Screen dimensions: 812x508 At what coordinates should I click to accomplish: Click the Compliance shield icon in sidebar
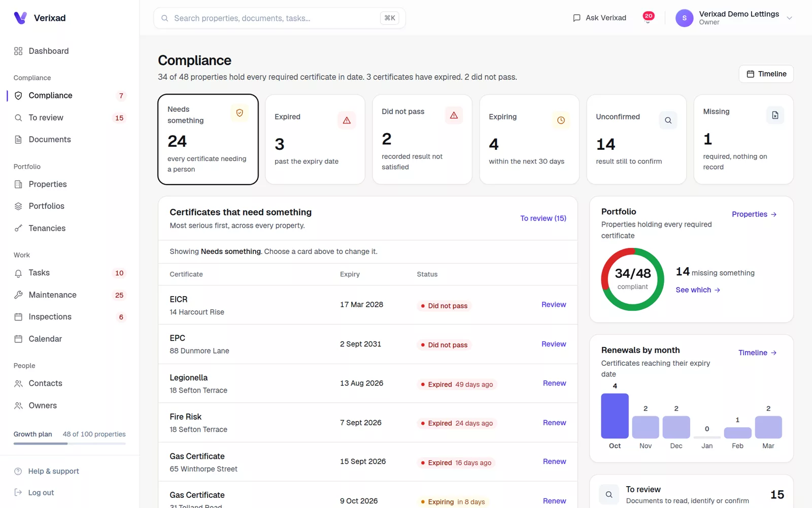pyautogui.click(x=18, y=96)
